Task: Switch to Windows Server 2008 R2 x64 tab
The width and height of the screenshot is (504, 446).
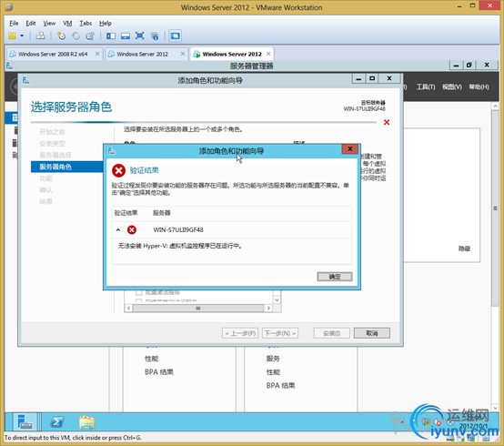Action: 53,54
